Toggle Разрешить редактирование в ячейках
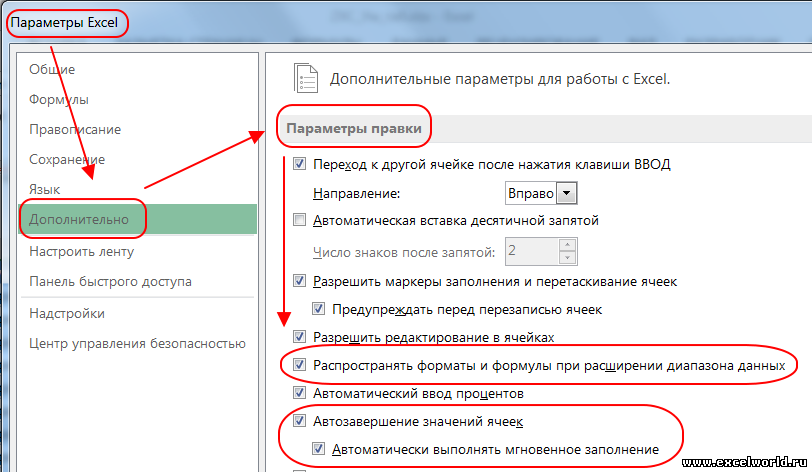This screenshot has height=472, width=812. 299,337
